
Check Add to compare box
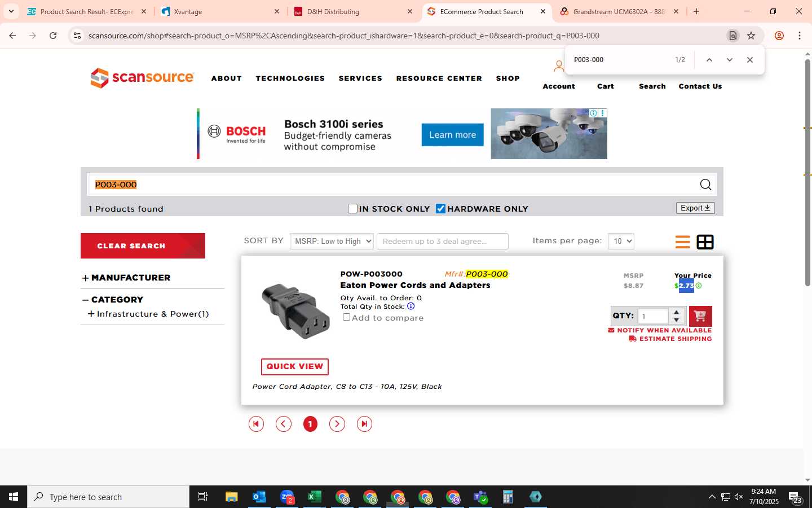346,317
